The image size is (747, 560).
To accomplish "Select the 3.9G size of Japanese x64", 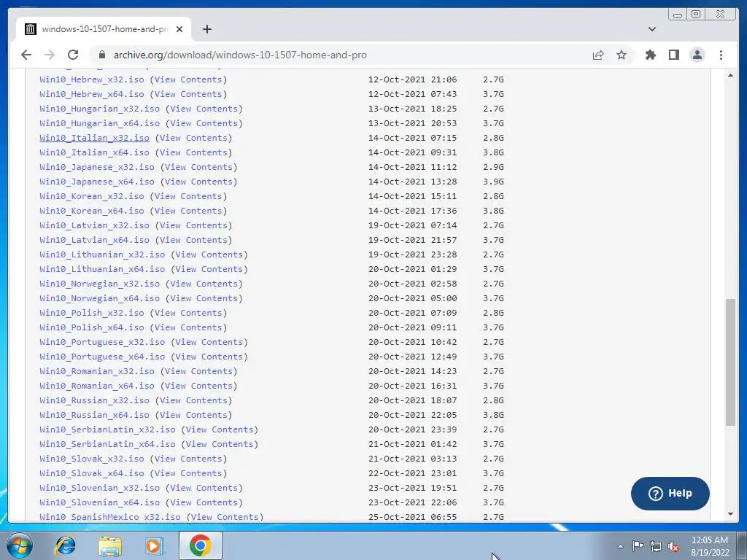I will [493, 182].
